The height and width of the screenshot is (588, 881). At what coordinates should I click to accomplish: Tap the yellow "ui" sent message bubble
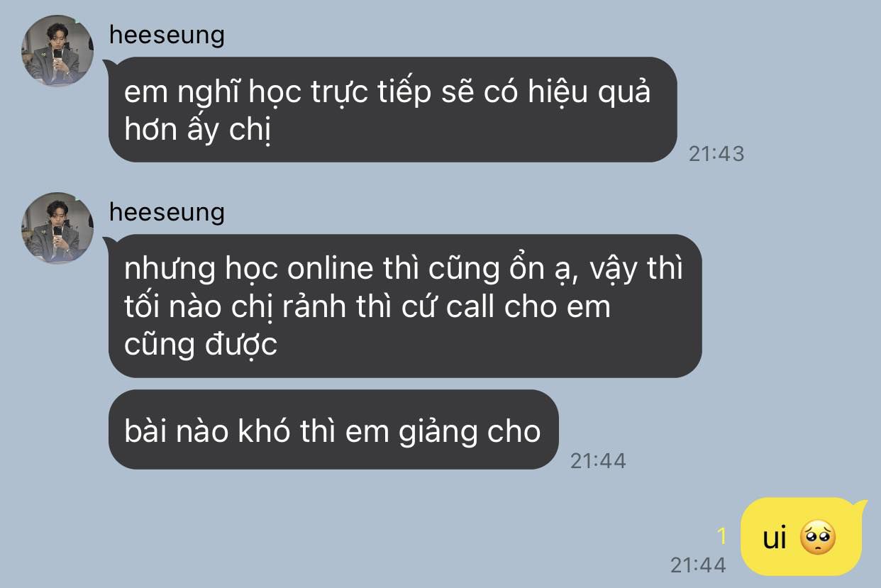click(802, 538)
